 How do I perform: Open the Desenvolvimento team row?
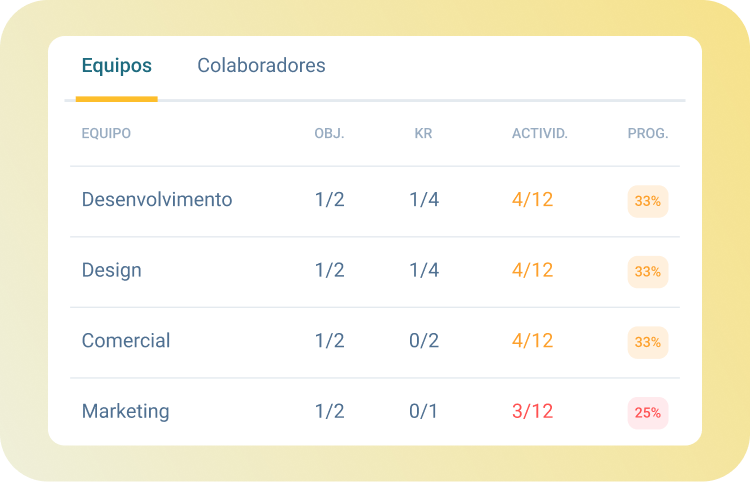[x=157, y=200]
